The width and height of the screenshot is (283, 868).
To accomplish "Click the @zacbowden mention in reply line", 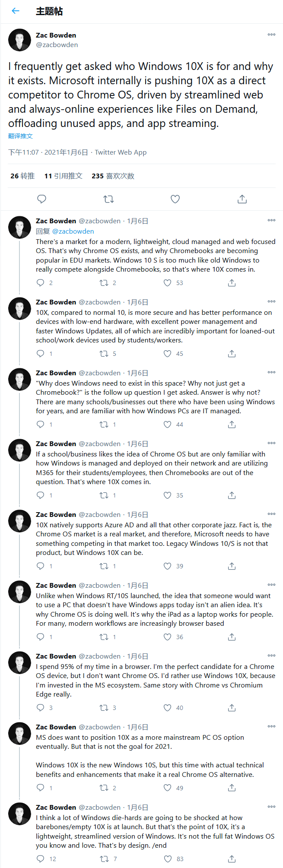I will point(73,231).
